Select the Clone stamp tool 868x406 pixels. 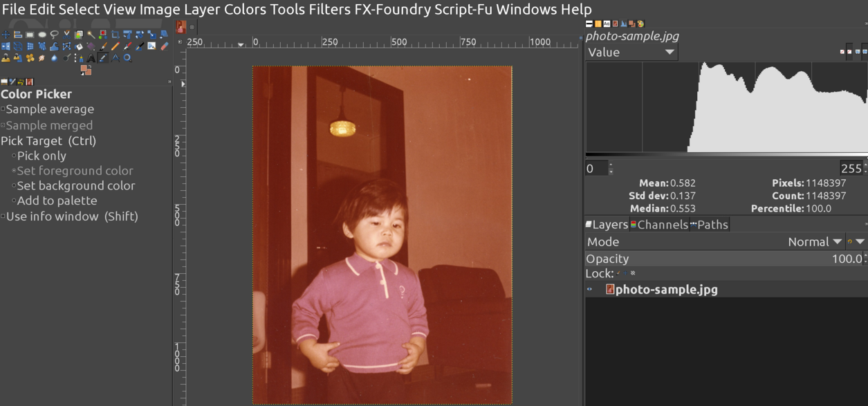coord(6,58)
